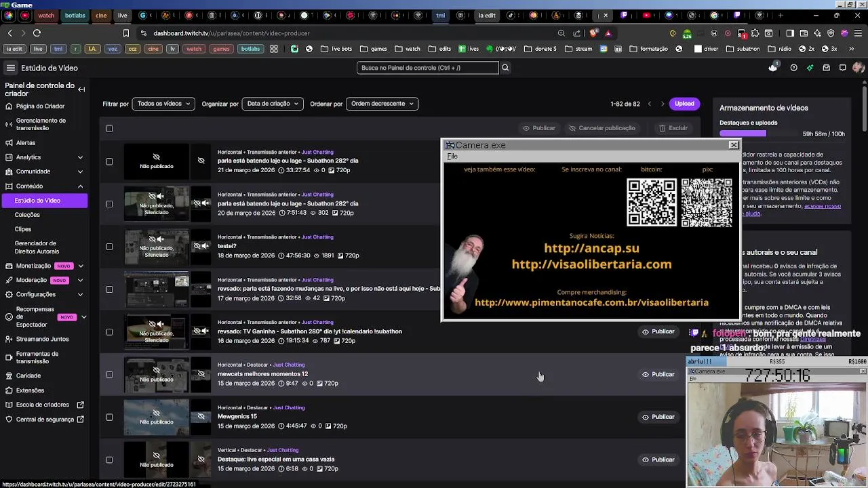Open Alertas in the sidebar
This screenshot has width=868, height=488.
click(x=26, y=143)
